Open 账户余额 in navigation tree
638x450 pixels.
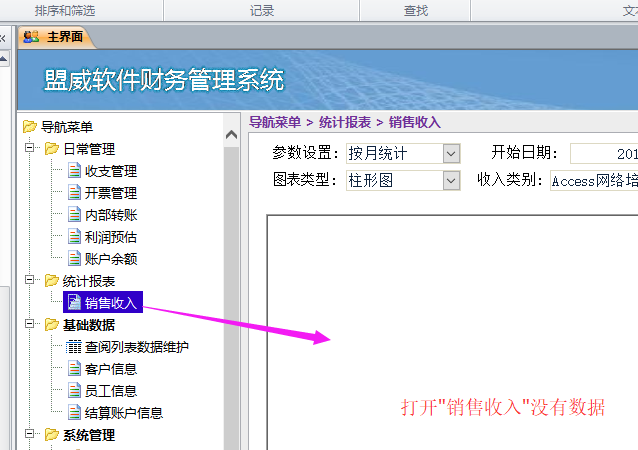click(111, 259)
